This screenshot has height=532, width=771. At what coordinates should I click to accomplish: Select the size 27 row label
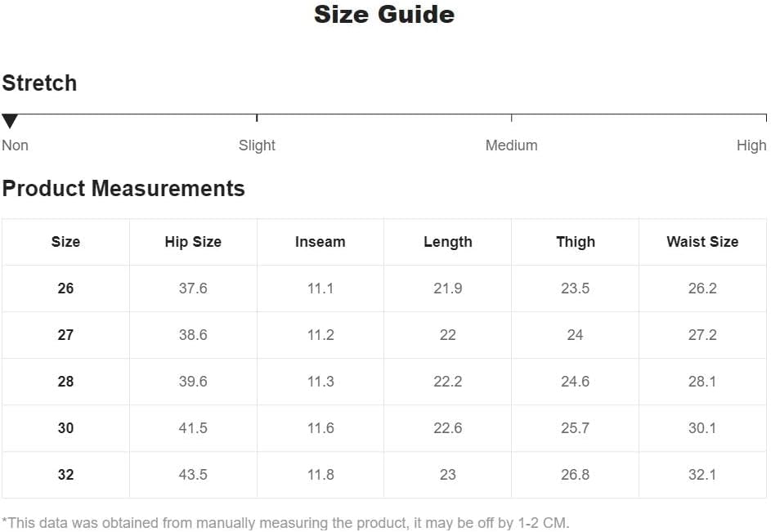pyautogui.click(x=66, y=335)
